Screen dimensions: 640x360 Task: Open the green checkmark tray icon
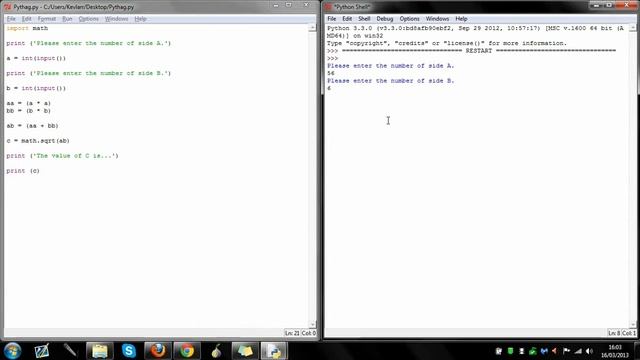pos(533,351)
